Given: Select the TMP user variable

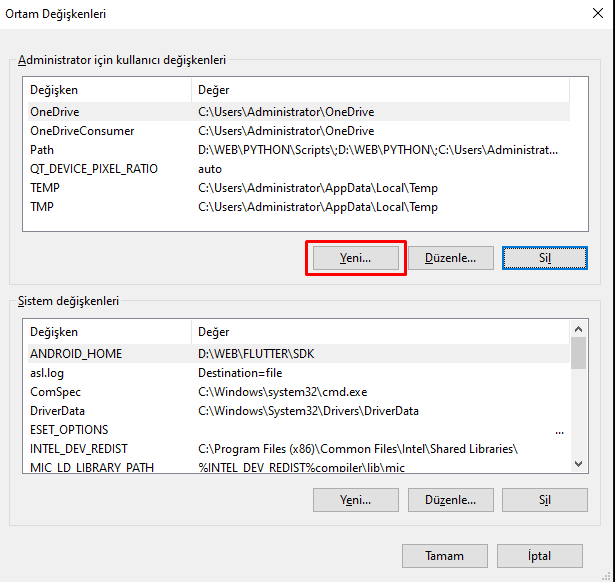Looking at the screenshot, I should click(43, 207).
